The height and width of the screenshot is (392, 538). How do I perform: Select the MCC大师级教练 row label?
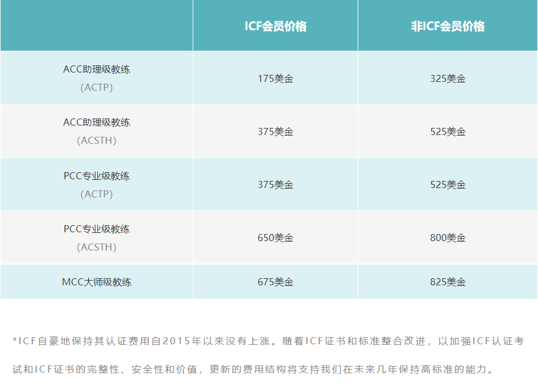[x=97, y=282]
